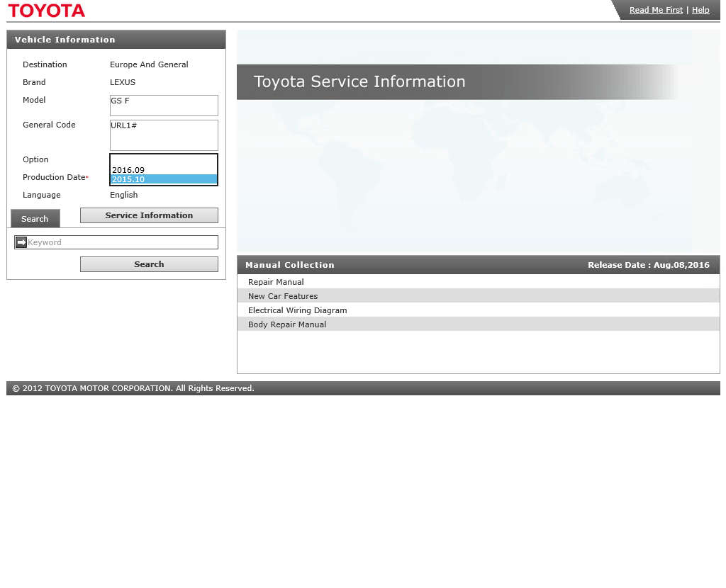Viewport: 726px width, 588px height.
Task: Click the Manual Collection header
Action: (290, 265)
